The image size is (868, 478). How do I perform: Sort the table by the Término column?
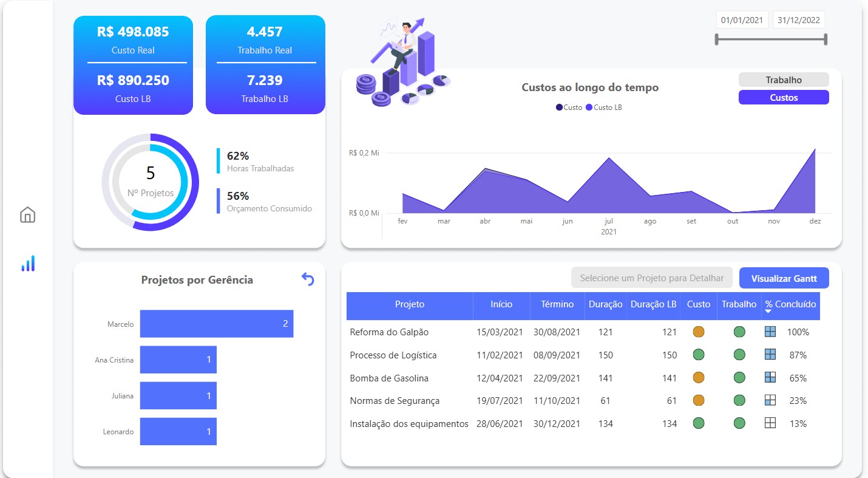556,306
